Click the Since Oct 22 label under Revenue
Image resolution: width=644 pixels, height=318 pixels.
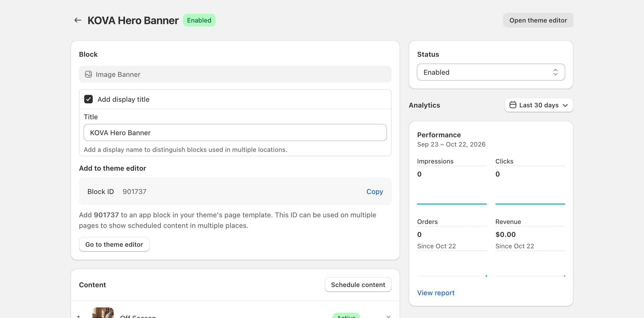[x=515, y=246]
